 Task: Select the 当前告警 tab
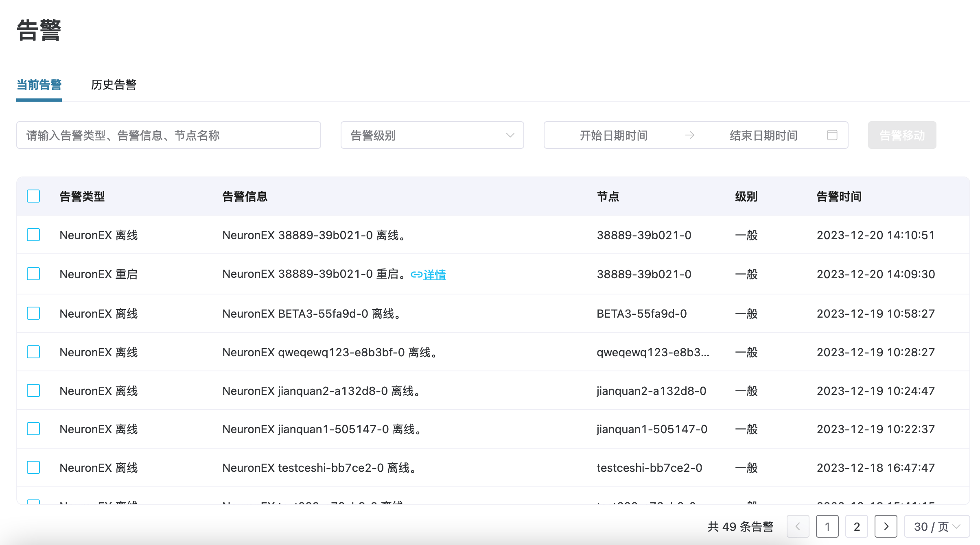[39, 85]
